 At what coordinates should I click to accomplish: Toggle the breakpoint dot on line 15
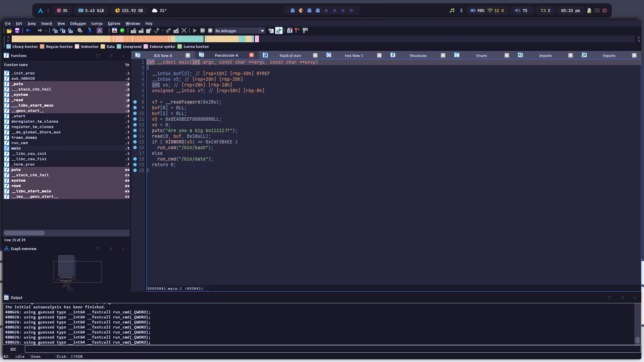click(x=135, y=142)
